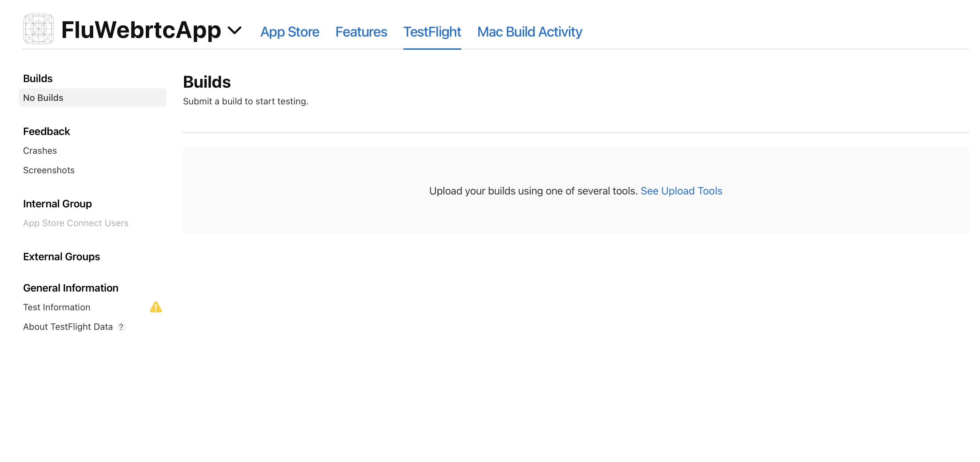Viewport: 980px width, 462px height.
Task: Expand the FluWebrtcApp app switcher chevron
Action: tap(235, 30)
